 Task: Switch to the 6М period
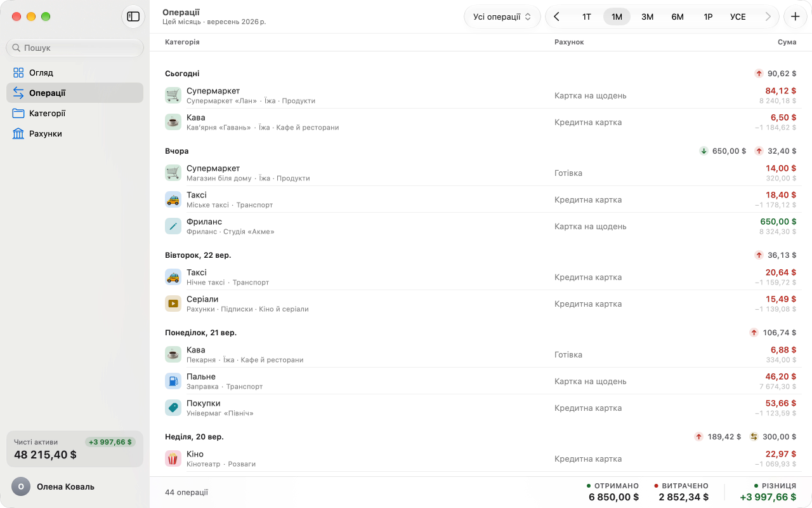[x=678, y=17]
